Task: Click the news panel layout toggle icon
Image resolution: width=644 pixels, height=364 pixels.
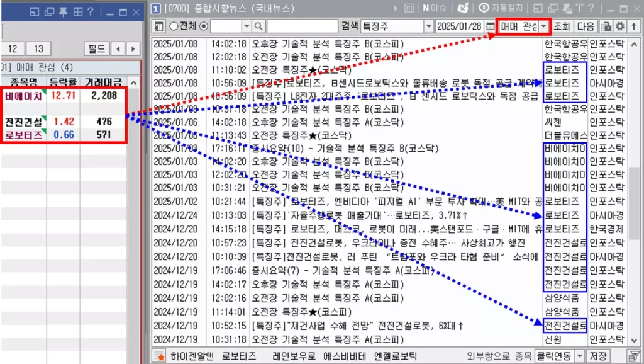Action: click(x=158, y=26)
